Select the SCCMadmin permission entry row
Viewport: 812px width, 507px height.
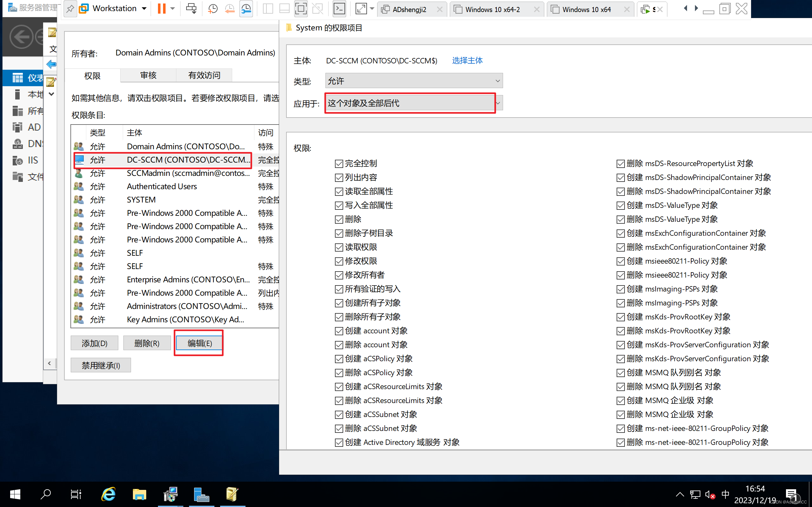(188, 173)
